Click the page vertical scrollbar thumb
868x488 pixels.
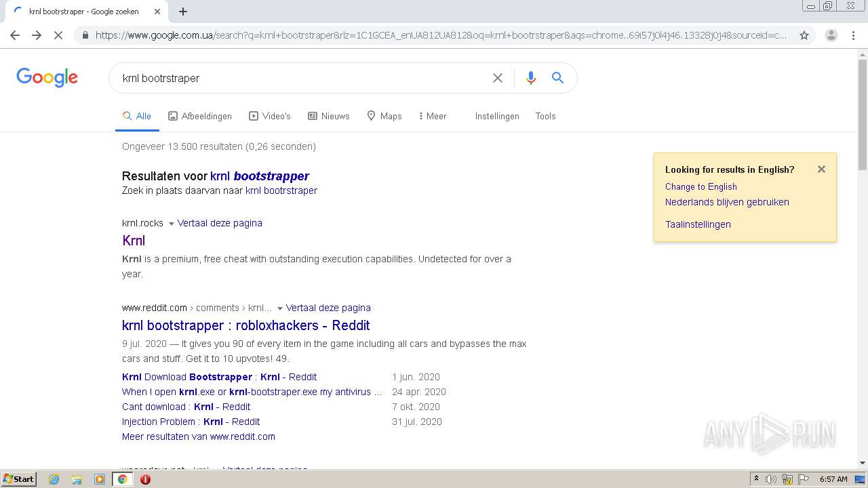[x=863, y=114]
